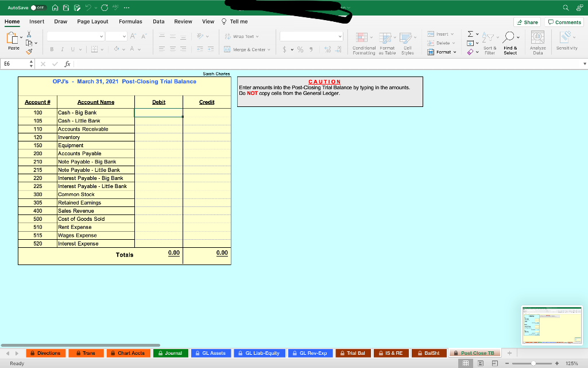Select the AutoSum icon
This screenshot has height=368, width=588.
(470, 34)
